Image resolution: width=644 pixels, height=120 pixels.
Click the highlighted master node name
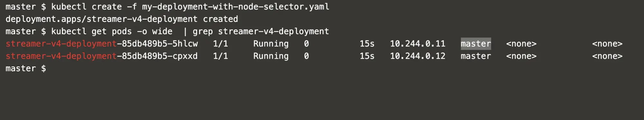point(476,44)
